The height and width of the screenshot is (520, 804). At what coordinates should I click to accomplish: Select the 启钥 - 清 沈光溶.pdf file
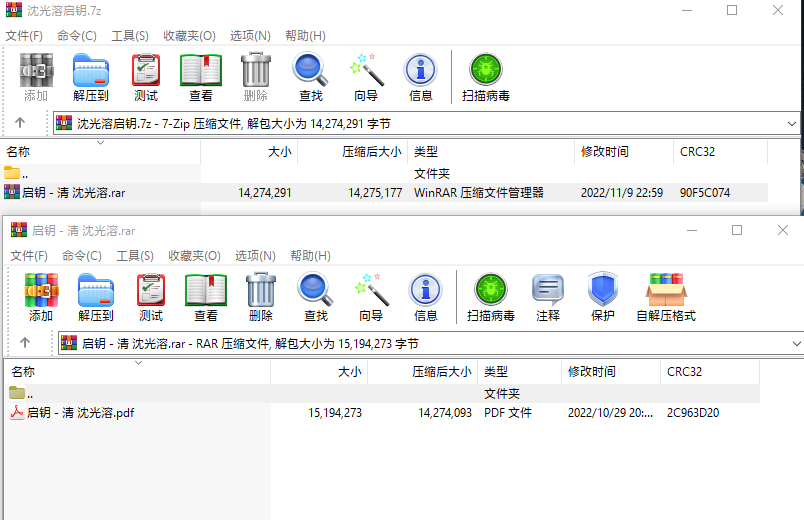80,412
